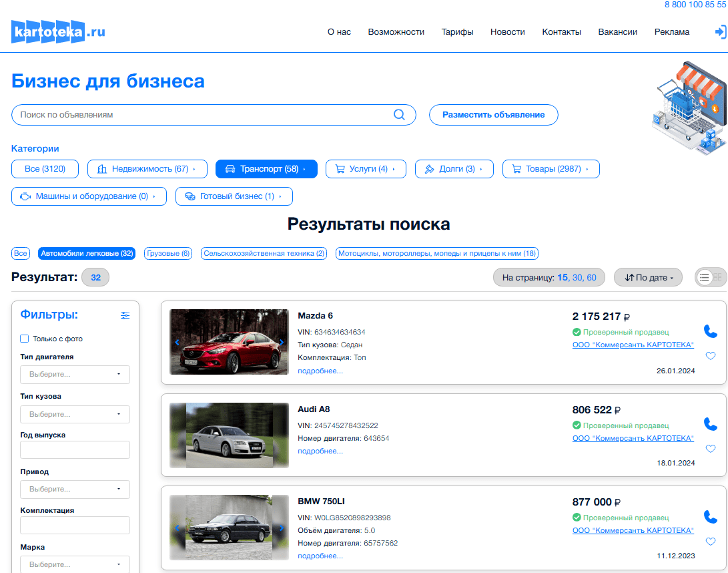The image size is (728, 573).
Task: Open the 'Тарифы' menu item
Action: point(457,32)
